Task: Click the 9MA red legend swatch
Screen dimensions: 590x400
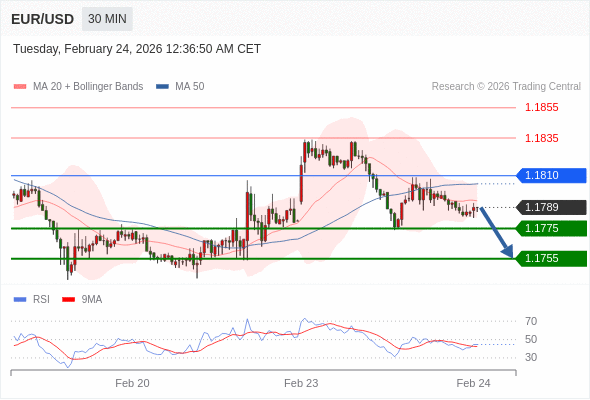Action: coord(68,300)
